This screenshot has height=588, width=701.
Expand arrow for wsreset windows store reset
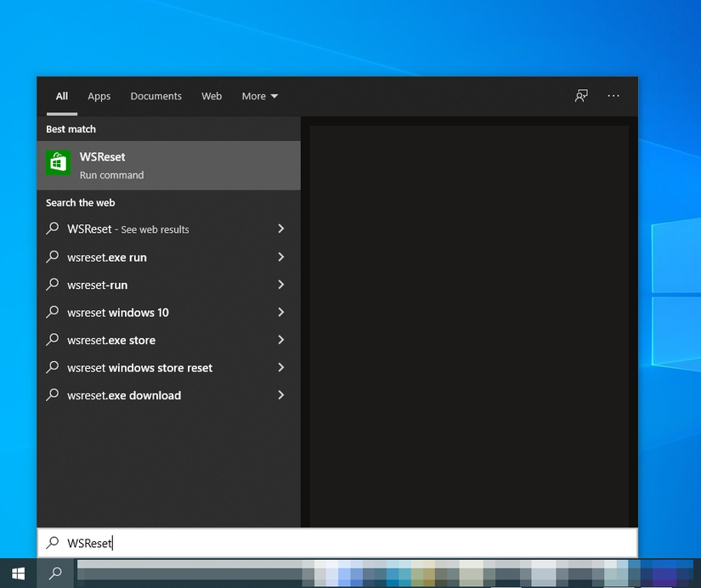click(x=280, y=368)
